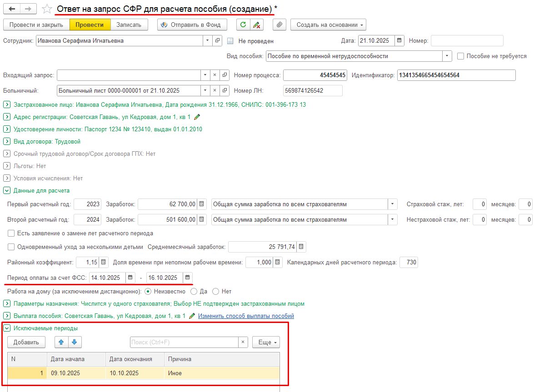Viewport: 534px width, 392px height.
Task: Click the Записать button
Action: point(129,25)
